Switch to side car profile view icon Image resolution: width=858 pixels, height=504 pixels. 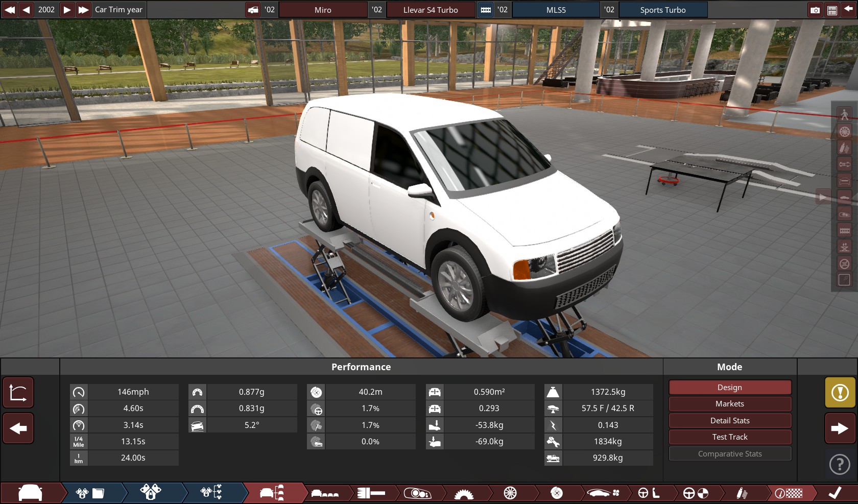(844, 198)
